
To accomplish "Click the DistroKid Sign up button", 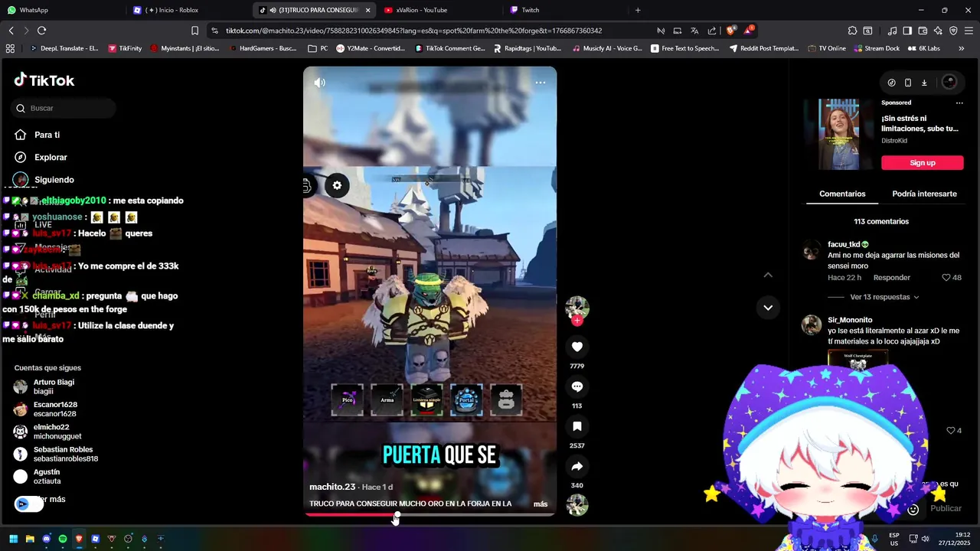I will point(922,162).
